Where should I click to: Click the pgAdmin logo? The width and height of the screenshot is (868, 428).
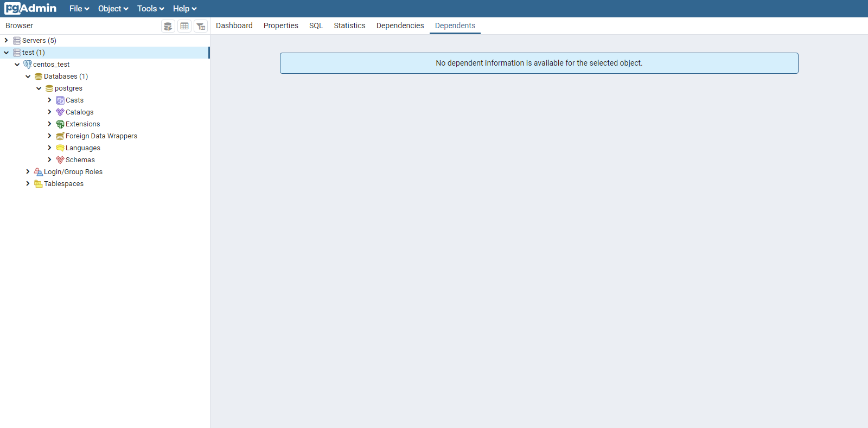30,9
